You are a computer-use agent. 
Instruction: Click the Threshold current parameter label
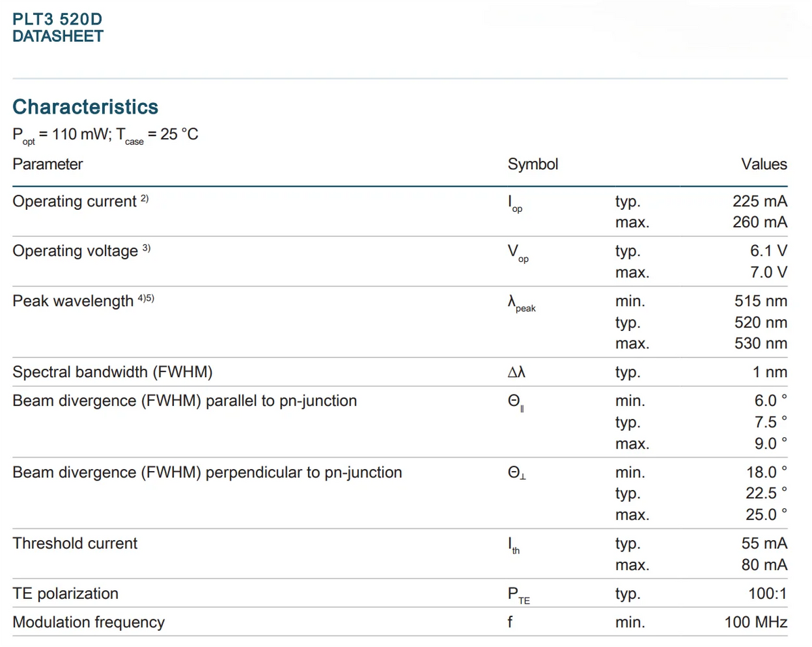75,543
